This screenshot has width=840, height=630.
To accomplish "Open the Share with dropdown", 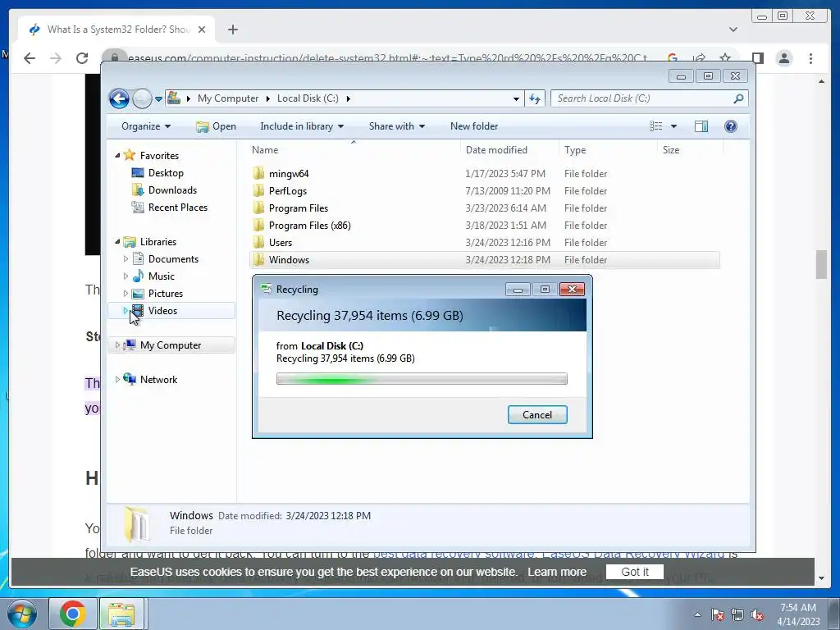I will pyautogui.click(x=396, y=126).
